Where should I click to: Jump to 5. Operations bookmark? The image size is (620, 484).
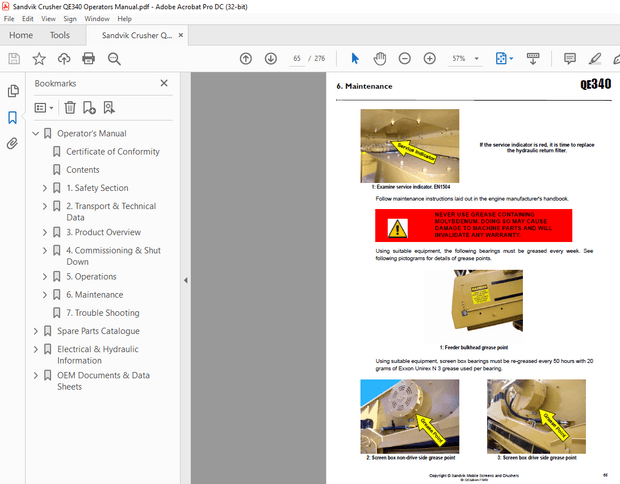[91, 277]
